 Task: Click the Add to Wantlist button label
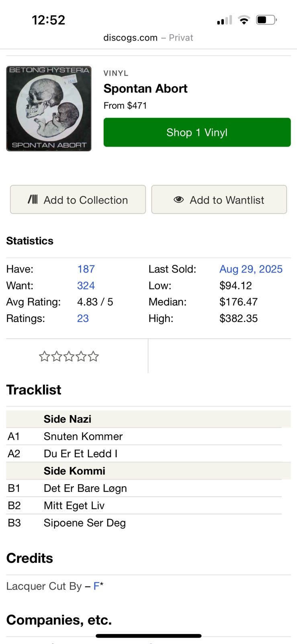(x=227, y=200)
